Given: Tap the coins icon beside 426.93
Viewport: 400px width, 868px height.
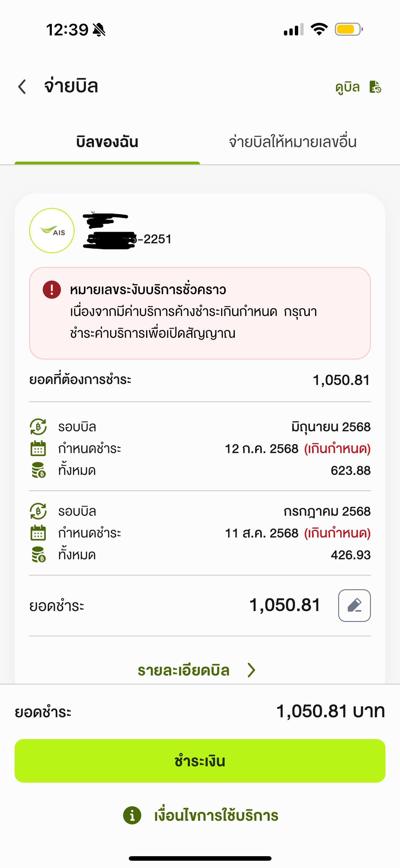Looking at the screenshot, I should [x=38, y=555].
